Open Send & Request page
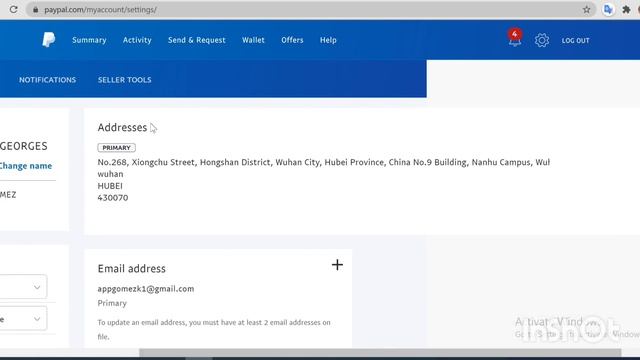640x360 pixels. 197,40
